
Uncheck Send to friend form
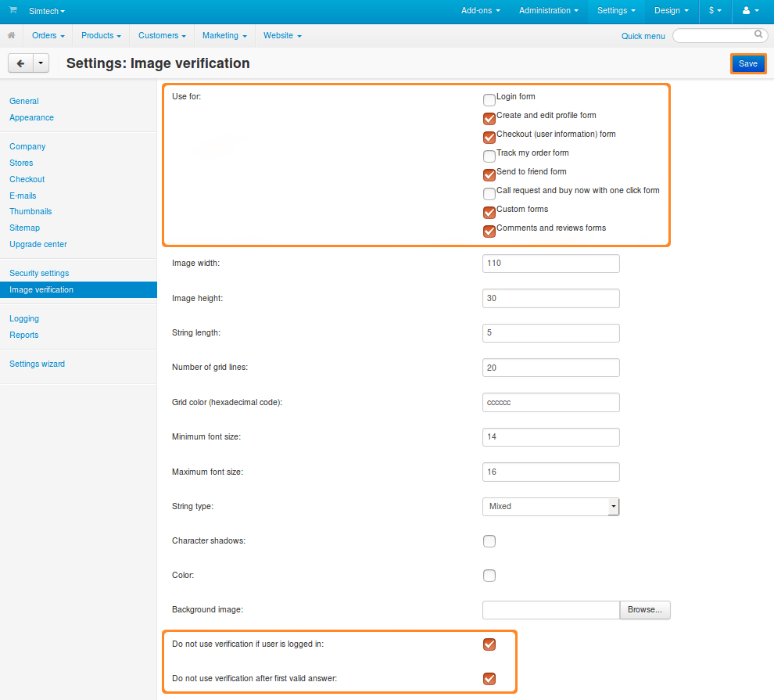489,174
